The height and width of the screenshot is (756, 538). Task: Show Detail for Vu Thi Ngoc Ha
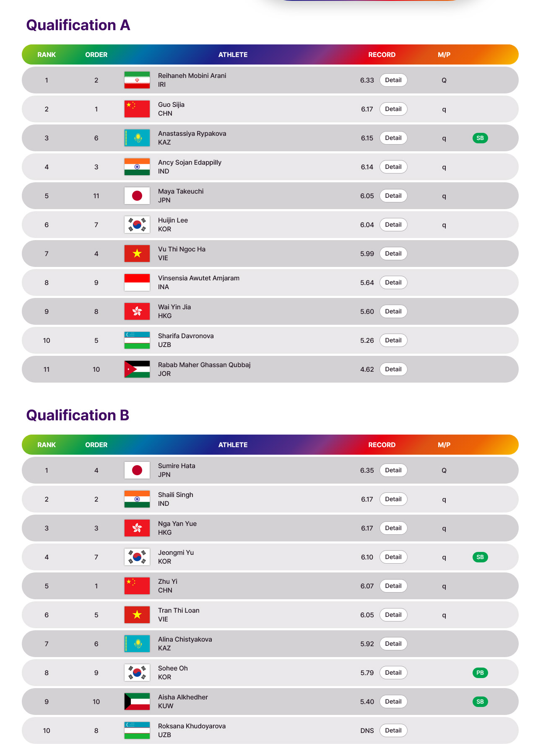(393, 254)
